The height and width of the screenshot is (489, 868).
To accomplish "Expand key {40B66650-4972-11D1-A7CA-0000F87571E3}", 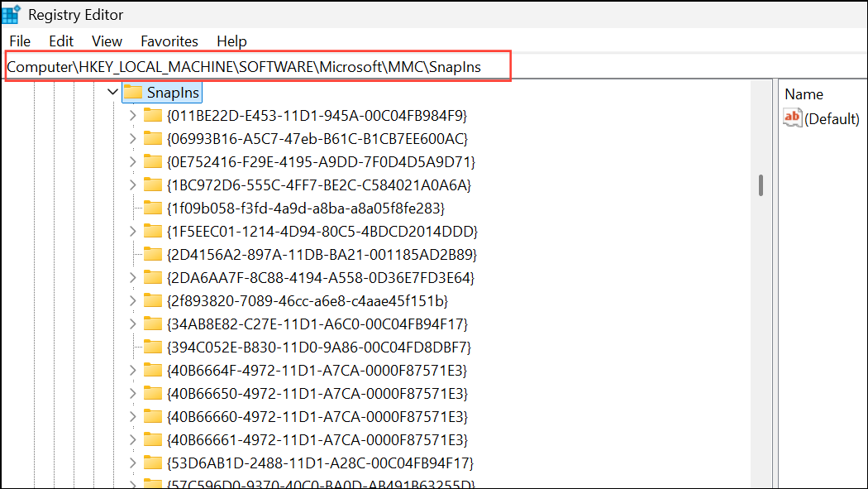I will 133,393.
